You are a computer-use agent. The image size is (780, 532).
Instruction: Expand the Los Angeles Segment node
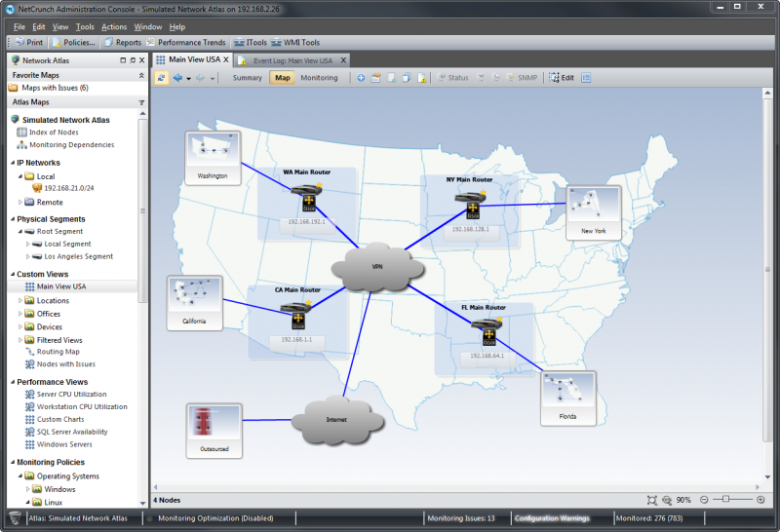(x=28, y=256)
